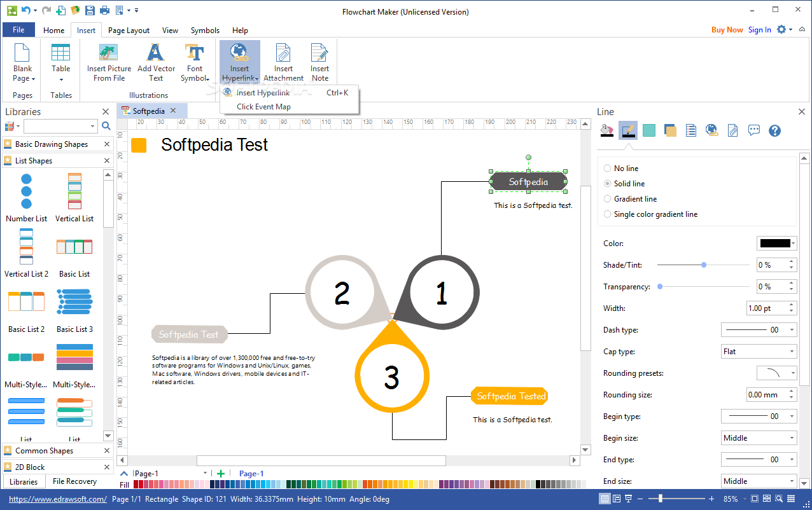Open the Begin size Middle dropdown

(x=759, y=438)
